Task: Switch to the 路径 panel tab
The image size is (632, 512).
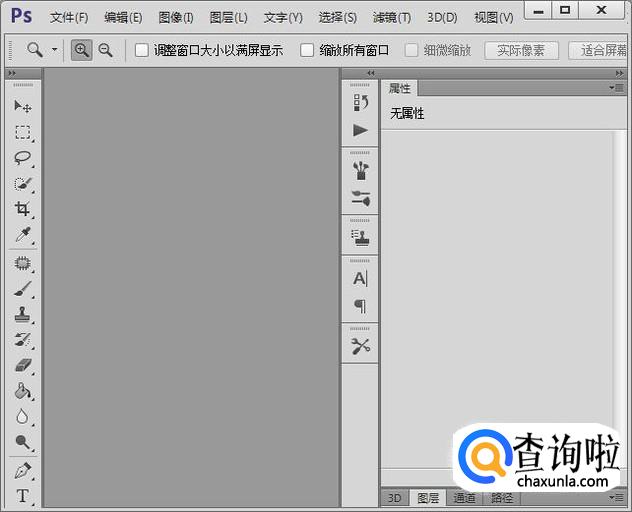Action: tap(502, 498)
